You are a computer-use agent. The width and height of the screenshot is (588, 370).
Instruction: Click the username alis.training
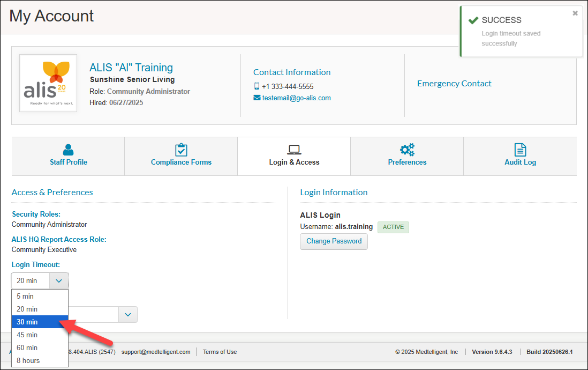353,226
